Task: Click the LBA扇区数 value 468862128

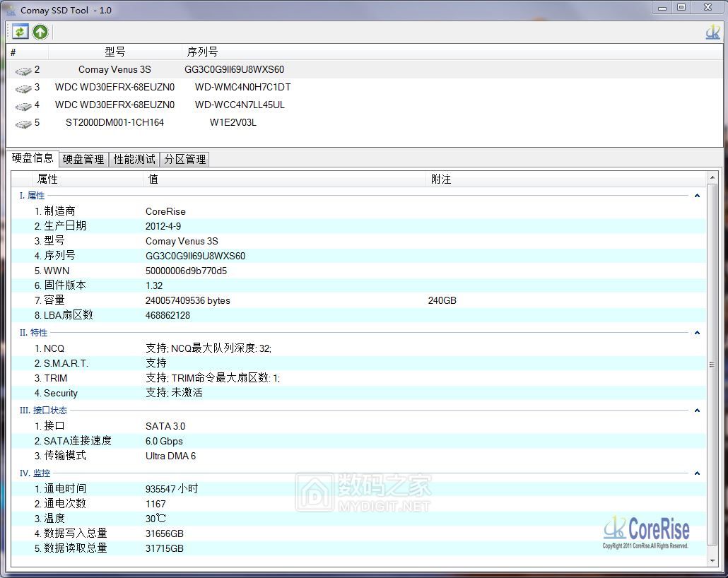Action: [168, 315]
